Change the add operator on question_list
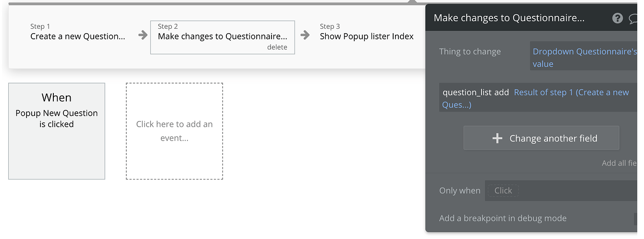Image resolution: width=644 pixels, height=239 pixels. point(501,93)
